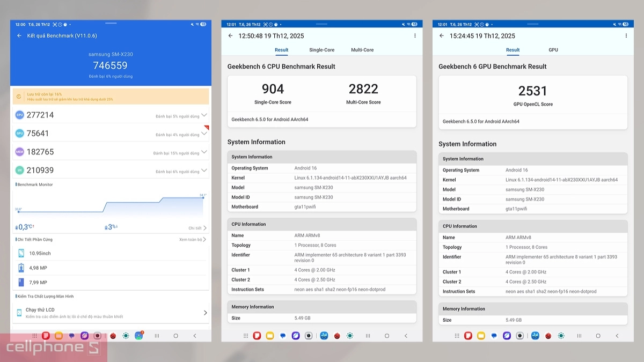Open the app with notification badge in AnTuTu taskbar
This screenshot has width=644, height=362.
point(139,336)
